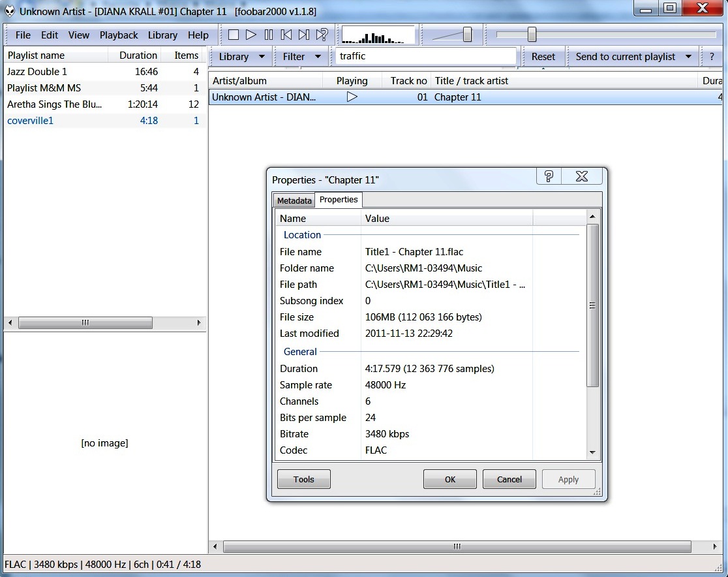Collapse the Location group header
Image resolution: width=728 pixels, height=577 pixels.
302,235
